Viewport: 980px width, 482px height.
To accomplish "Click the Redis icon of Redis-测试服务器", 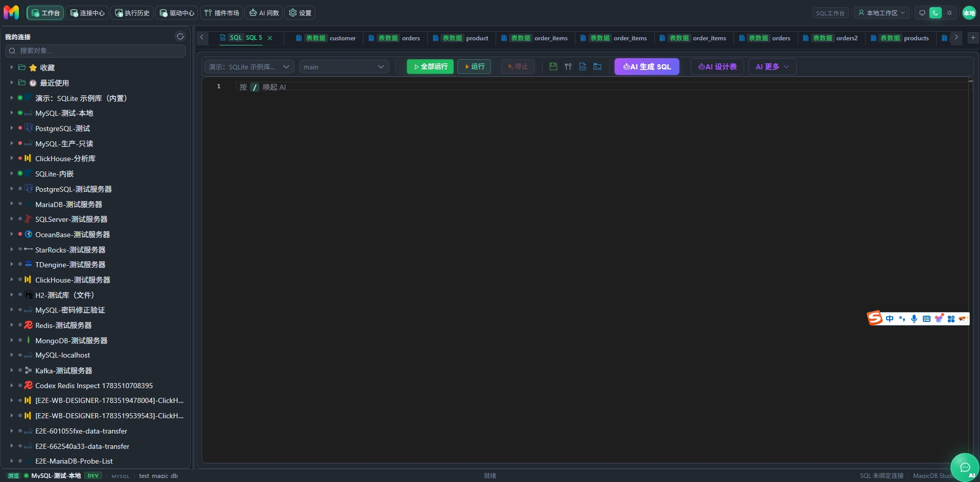I will click(x=29, y=325).
